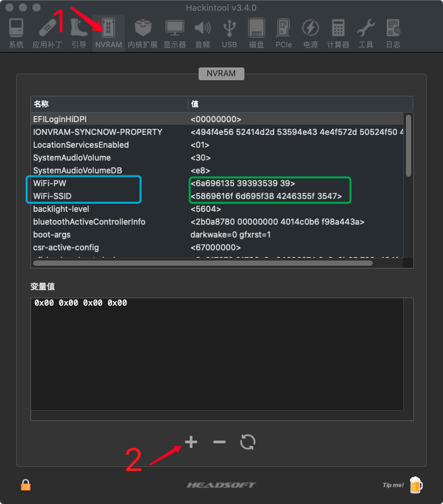This screenshot has width=443, height=504.
Task: Refresh the NVRAM variable list
Action: 248,442
